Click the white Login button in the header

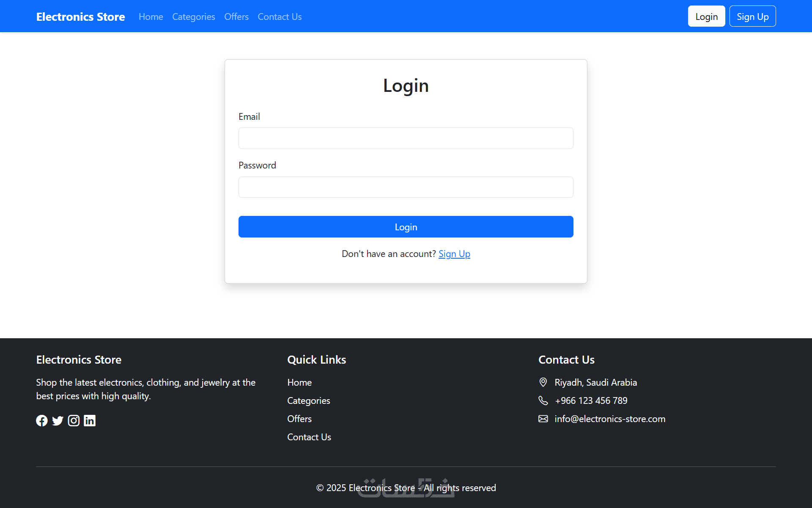[706, 17]
